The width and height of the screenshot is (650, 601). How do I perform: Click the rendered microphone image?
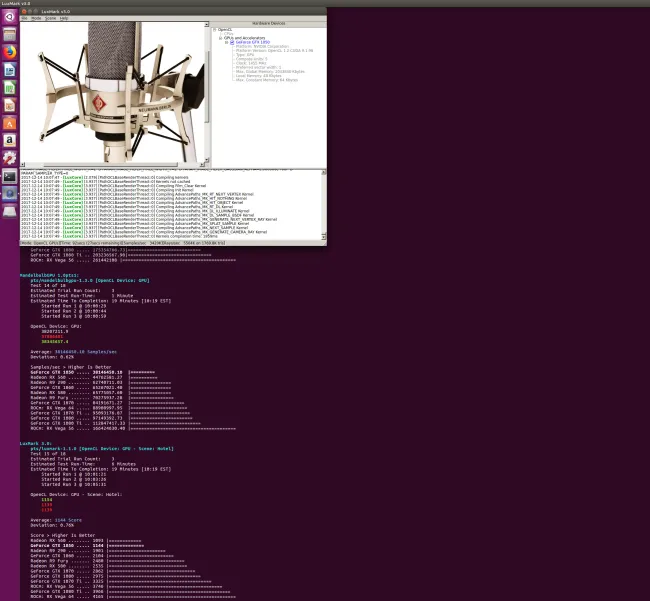point(112,92)
